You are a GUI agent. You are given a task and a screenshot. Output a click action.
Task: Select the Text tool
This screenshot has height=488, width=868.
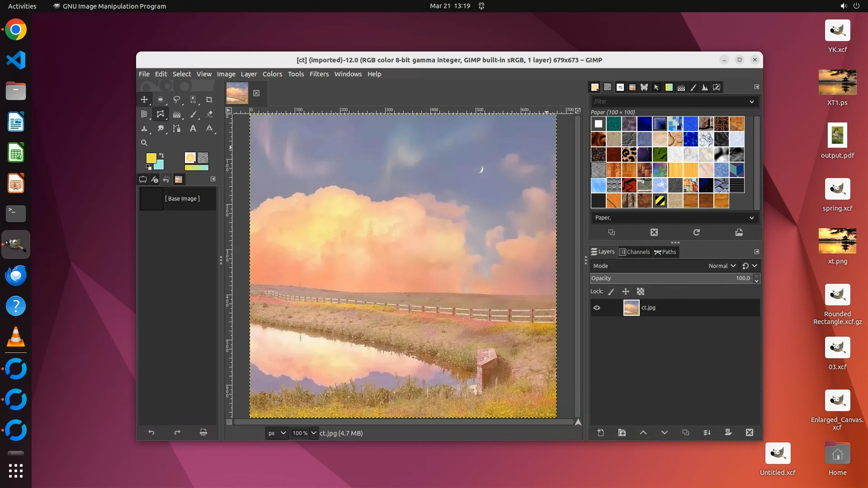[193, 129]
